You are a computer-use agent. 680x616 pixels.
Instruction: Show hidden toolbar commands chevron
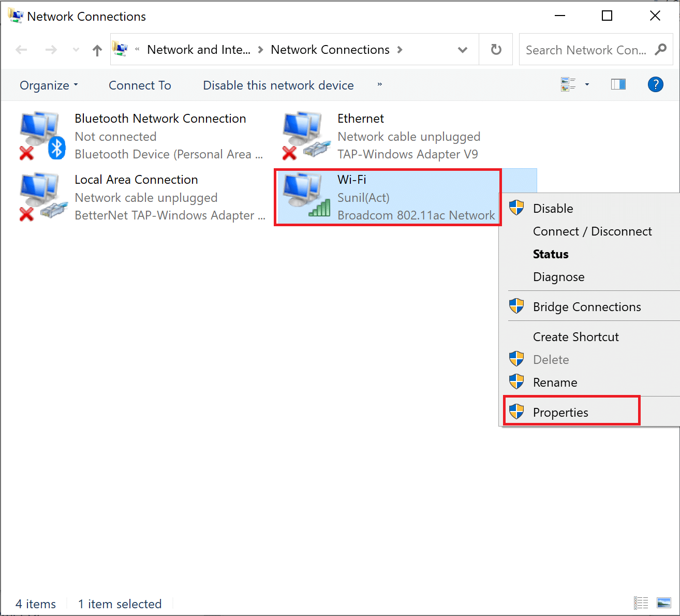(x=379, y=84)
